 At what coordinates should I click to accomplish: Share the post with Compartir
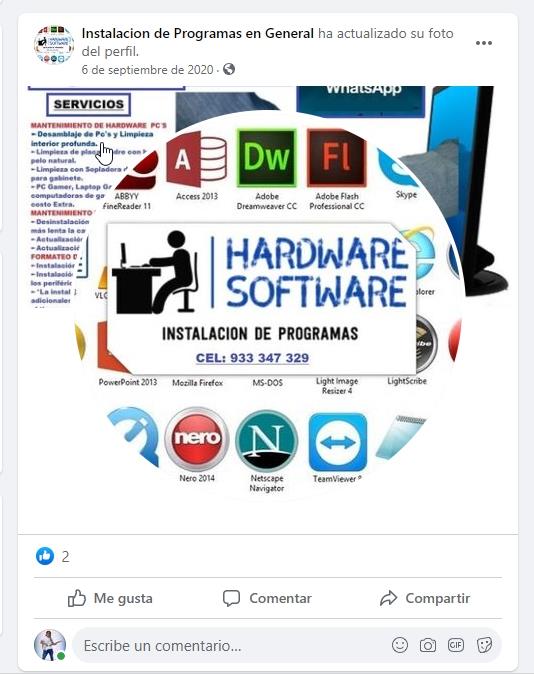tap(425, 598)
